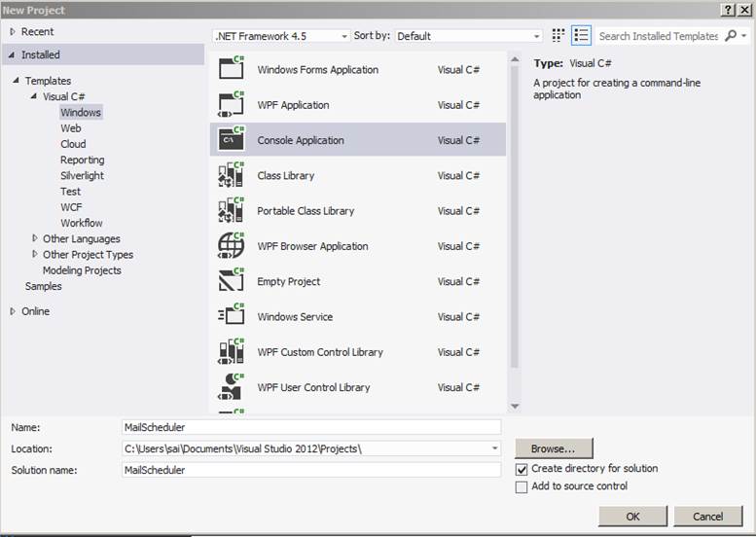Toggle Create directory for solution checkbox
Screen dimensions: 756x537
click(522, 469)
